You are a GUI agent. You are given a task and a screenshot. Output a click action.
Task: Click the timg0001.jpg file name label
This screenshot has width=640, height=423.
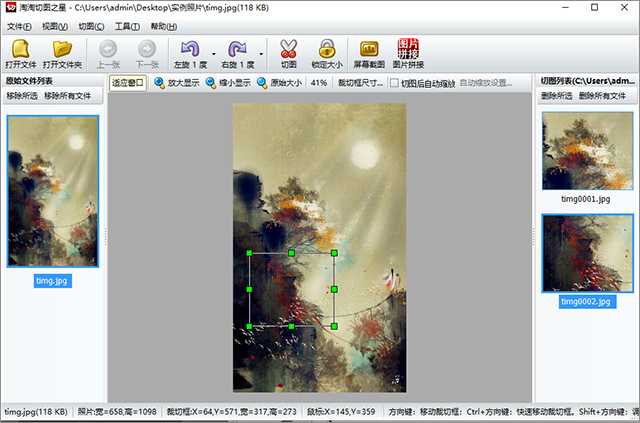pos(585,199)
